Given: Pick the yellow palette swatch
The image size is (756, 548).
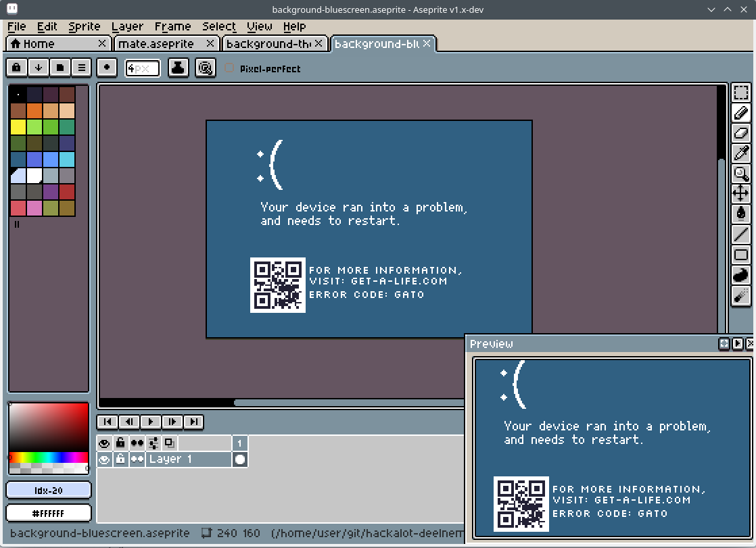Looking at the screenshot, I should pyautogui.click(x=18, y=127).
